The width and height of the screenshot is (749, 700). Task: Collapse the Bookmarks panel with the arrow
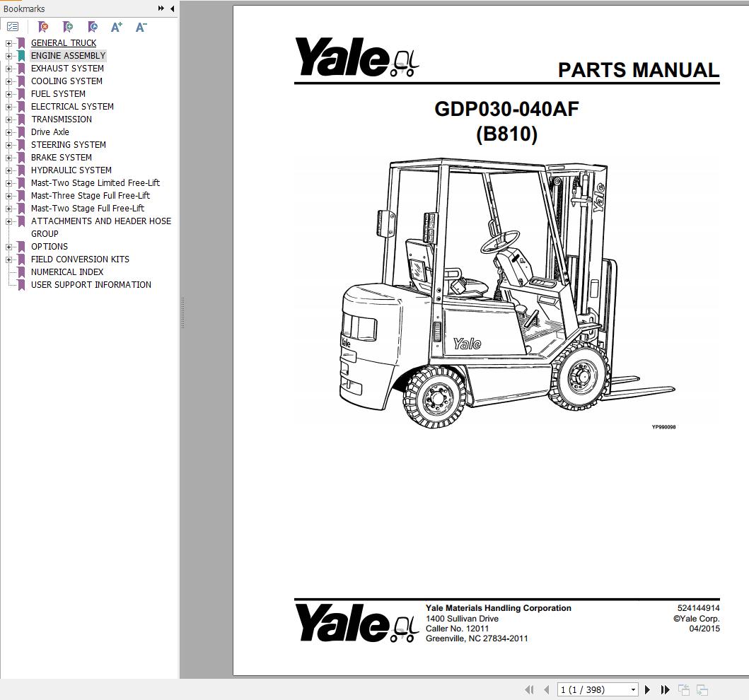click(172, 8)
